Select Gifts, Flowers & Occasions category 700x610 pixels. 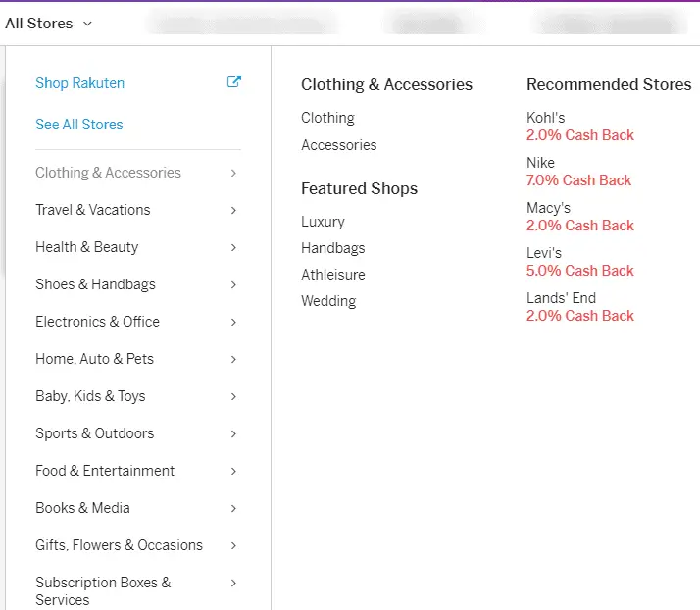point(120,545)
